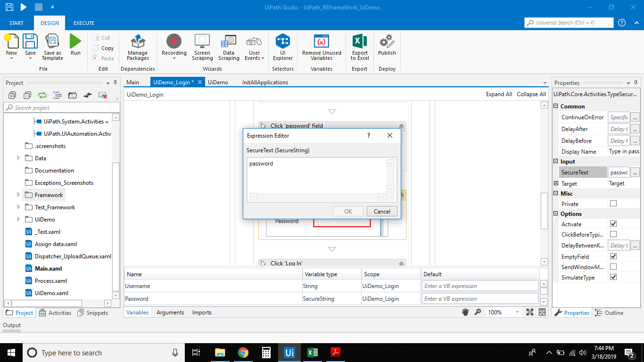Viewport: 644px width, 362px height.
Task: Open User Events wizard
Action: (254, 47)
